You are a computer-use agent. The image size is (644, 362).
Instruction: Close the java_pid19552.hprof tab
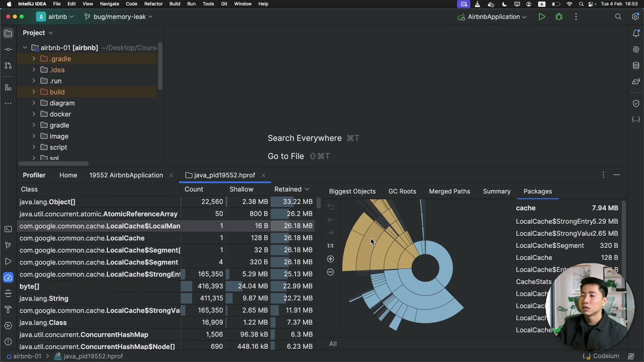(263, 175)
